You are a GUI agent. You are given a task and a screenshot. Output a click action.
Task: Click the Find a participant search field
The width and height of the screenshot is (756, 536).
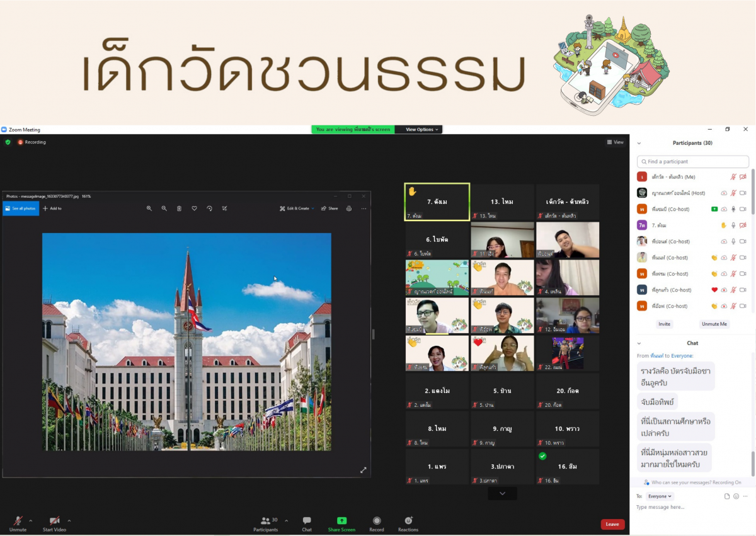click(x=693, y=162)
